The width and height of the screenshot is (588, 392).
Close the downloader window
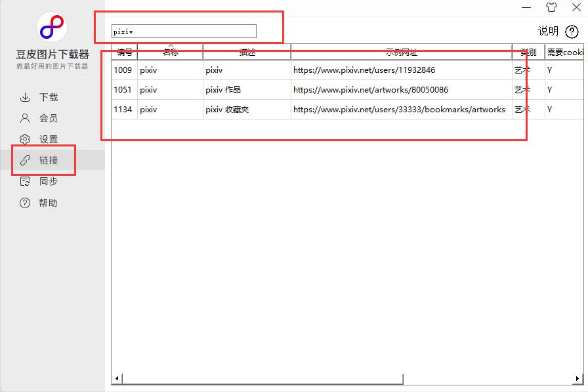pyautogui.click(x=576, y=7)
